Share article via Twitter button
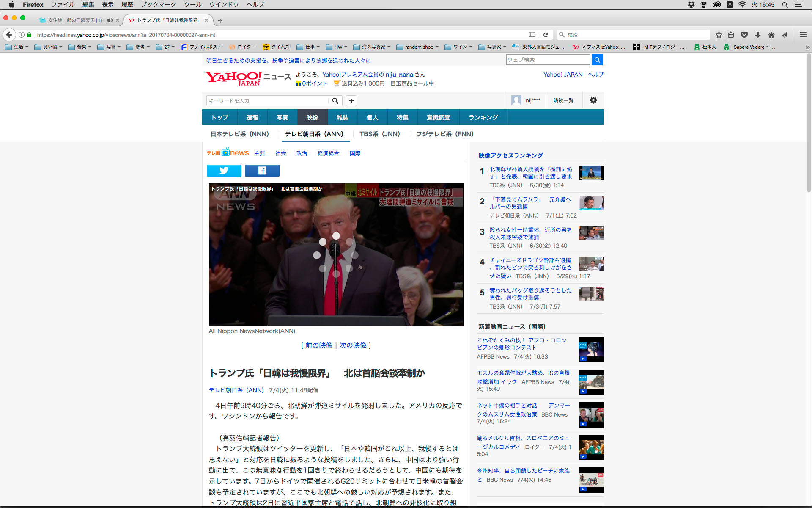Screen dimensions: 812x508 point(224,171)
